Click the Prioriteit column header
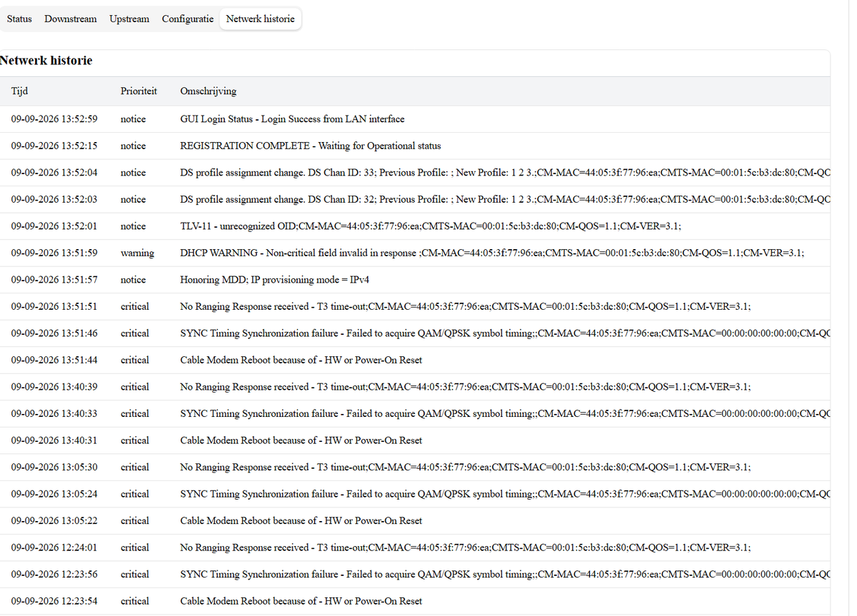This screenshot has height=616, width=857. [139, 91]
